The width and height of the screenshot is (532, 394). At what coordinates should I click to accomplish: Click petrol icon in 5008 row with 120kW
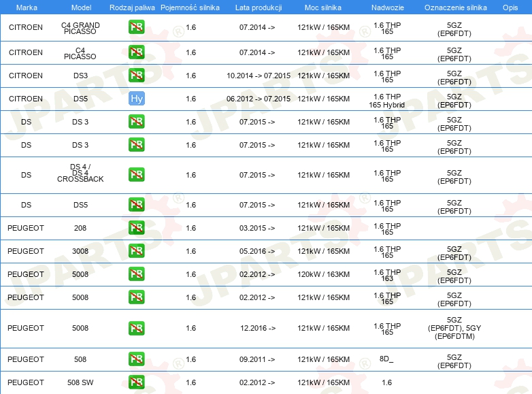pyautogui.click(x=136, y=274)
